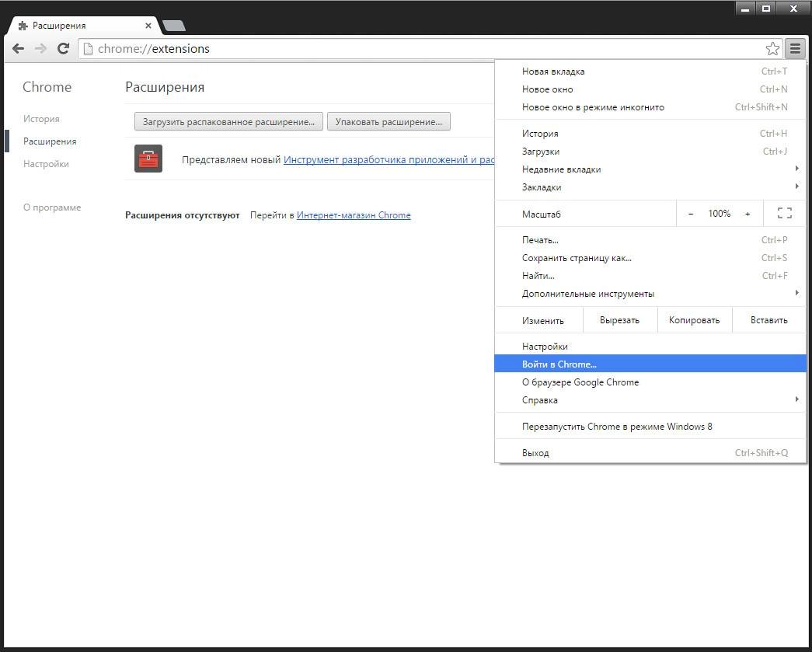
Task: Close the Расширения tab
Action: 148,26
